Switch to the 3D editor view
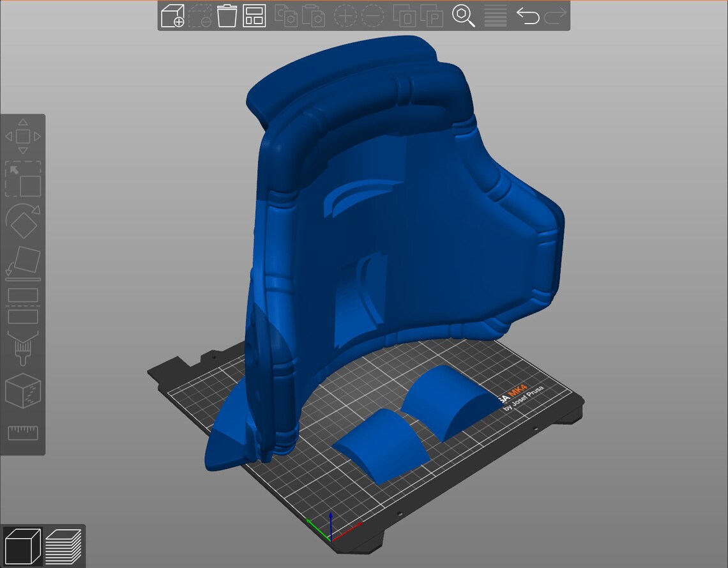The width and height of the screenshot is (728, 568). click(22, 546)
